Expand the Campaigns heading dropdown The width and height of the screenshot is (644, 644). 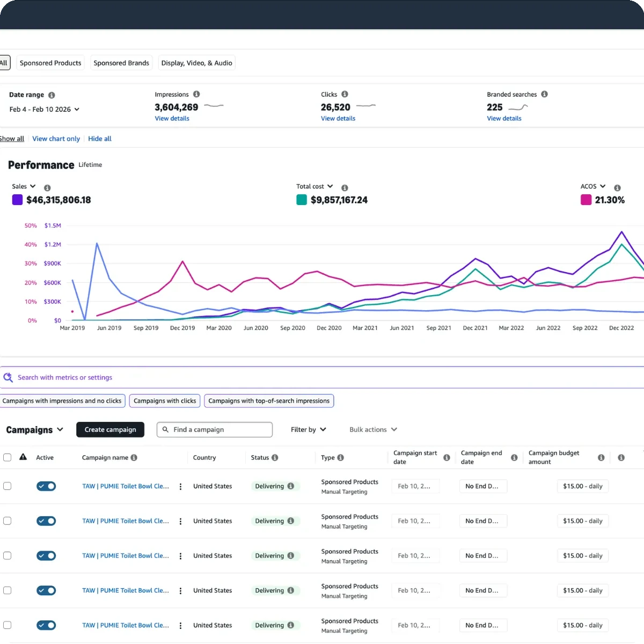tap(34, 430)
